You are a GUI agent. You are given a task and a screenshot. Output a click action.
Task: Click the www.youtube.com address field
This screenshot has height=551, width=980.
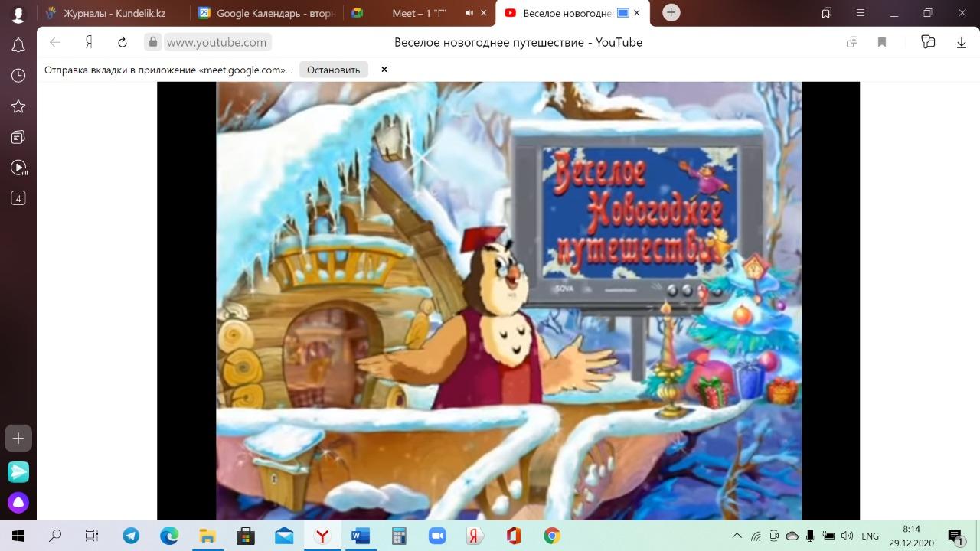click(217, 42)
